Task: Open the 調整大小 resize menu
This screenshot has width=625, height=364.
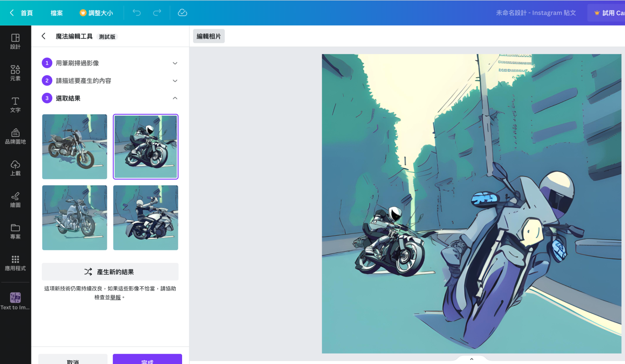Action: 96,13
